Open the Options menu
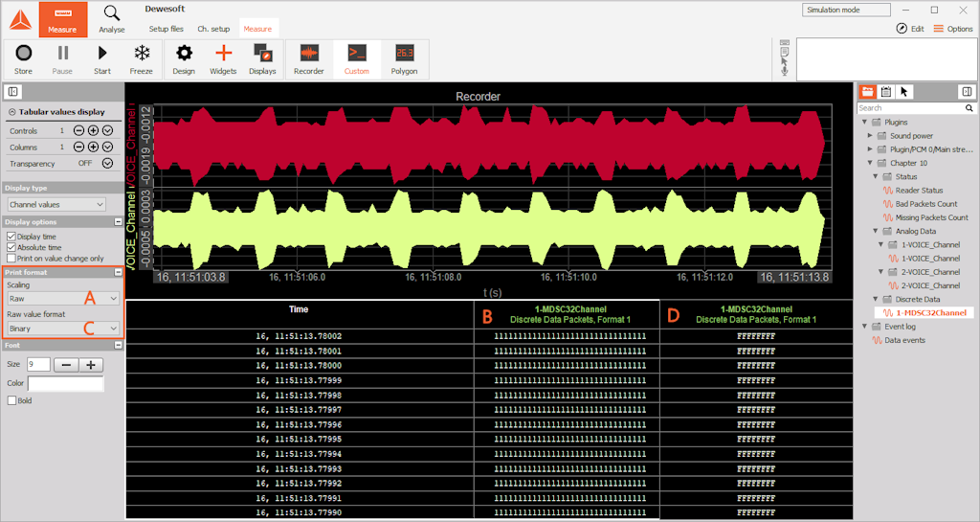Viewport: 980px width, 522px height. [953, 28]
